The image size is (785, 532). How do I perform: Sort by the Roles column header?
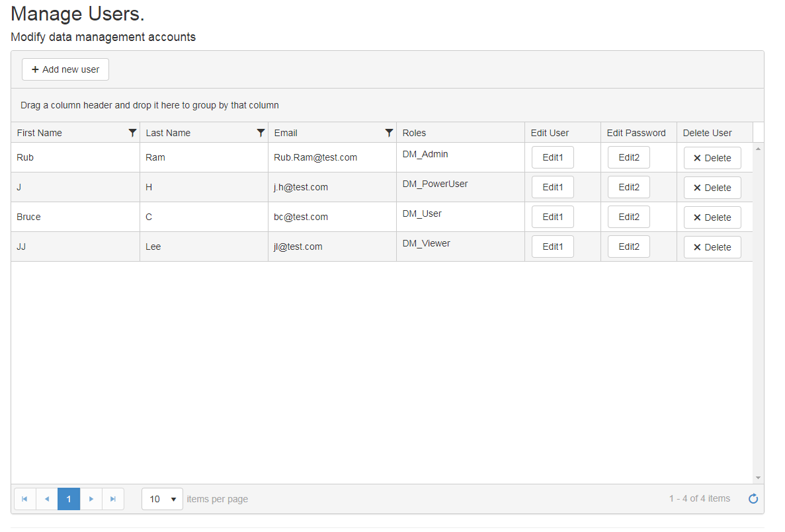pyautogui.click(x=415, y=133)
